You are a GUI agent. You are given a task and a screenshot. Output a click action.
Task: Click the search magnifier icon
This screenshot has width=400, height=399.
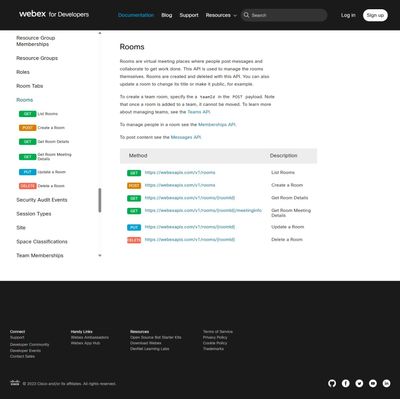pyautogui.click(x=246, y=15)
